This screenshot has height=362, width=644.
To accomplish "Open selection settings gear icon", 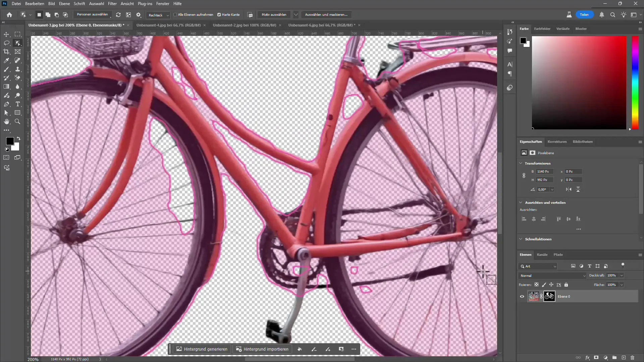I will pos(139,15).
